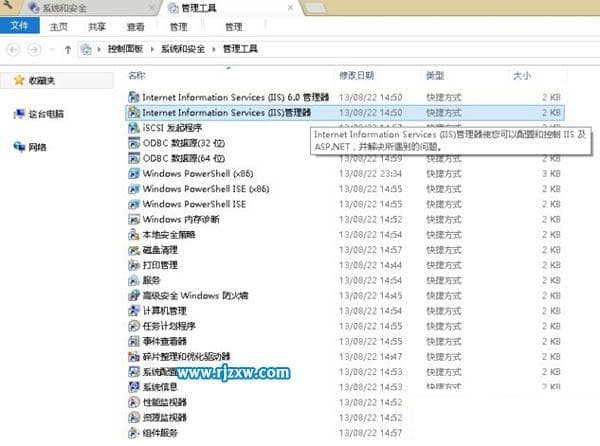Click the 23:34 date of Windows PowerShell (x86)
The image size is (600, 446).
(370, 174)
